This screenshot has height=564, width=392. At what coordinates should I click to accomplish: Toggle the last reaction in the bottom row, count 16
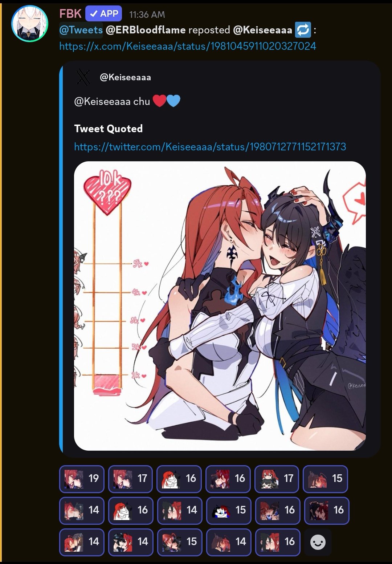click(x=278, y=542)
